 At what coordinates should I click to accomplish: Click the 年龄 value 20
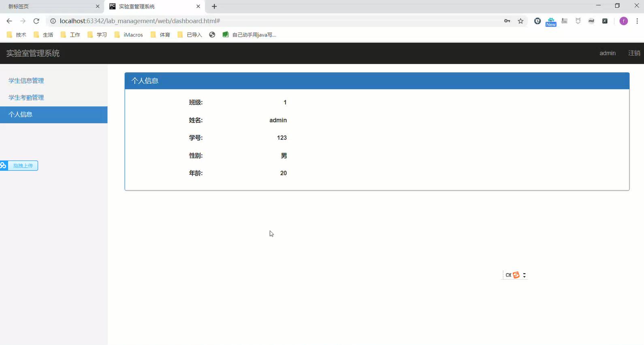[284, 173]
